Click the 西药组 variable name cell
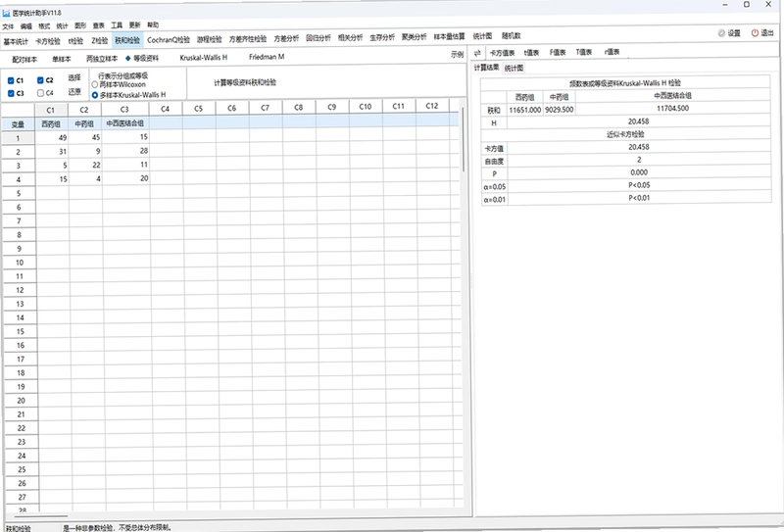The width and height of the screenshot is (784, 532). pyautogui.click(x=52, y=124)
